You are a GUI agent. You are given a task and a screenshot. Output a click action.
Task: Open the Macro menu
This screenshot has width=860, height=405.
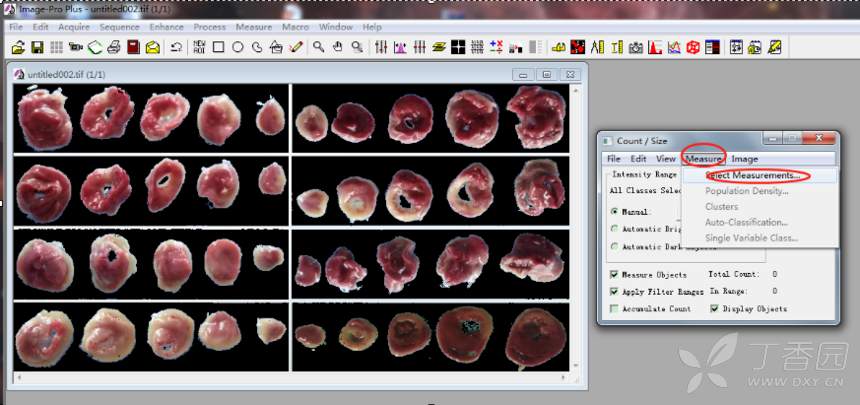pyautogui.click(x=295, y=27)
